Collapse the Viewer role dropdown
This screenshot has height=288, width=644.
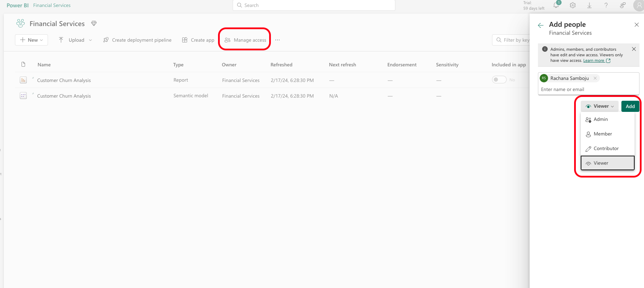tap(599, 106)
